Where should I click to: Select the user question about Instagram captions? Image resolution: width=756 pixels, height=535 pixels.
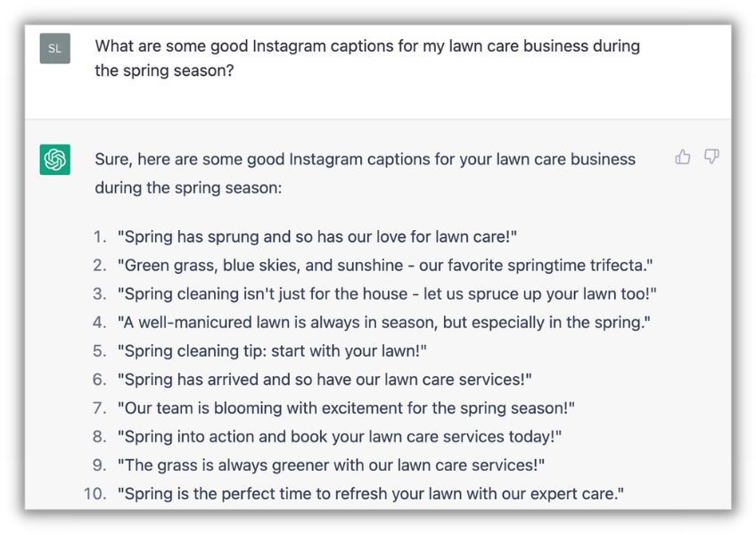[x=367, y=58]
